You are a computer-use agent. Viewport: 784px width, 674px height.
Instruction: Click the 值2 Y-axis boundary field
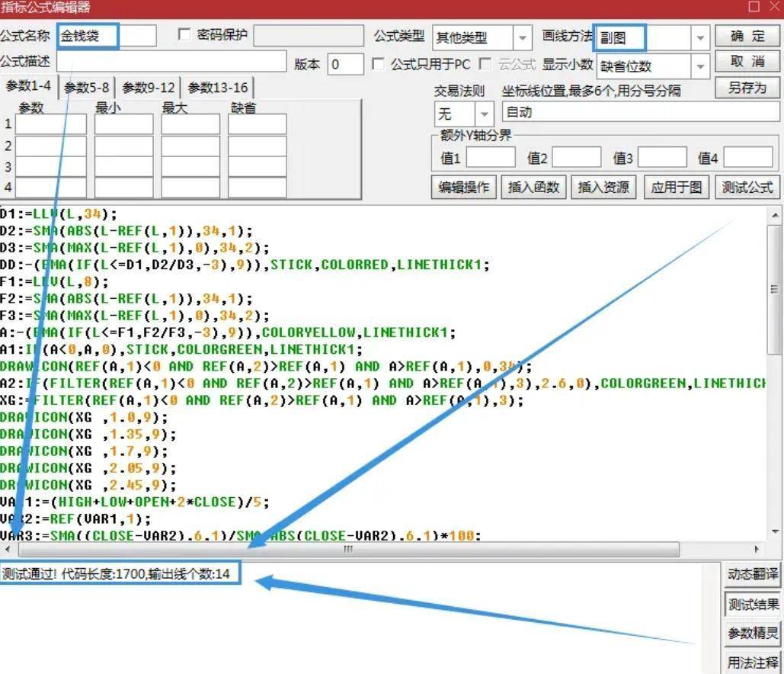click(x=577, y=157)
